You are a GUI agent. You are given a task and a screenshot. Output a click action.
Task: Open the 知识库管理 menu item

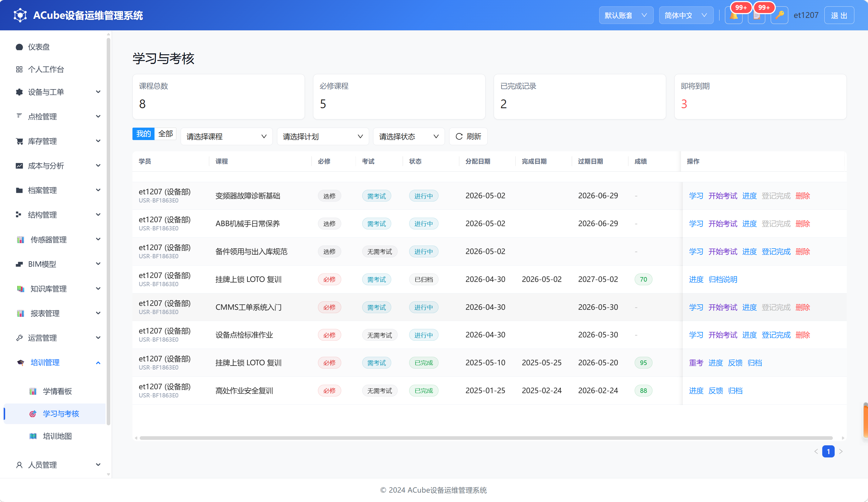(x=55, y=289)
